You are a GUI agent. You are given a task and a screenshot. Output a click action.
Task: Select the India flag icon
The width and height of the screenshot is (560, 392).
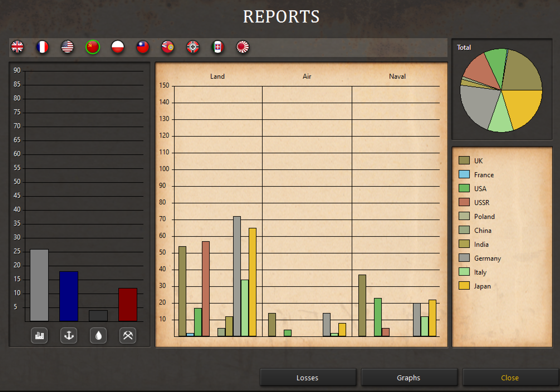click(168, 47)
